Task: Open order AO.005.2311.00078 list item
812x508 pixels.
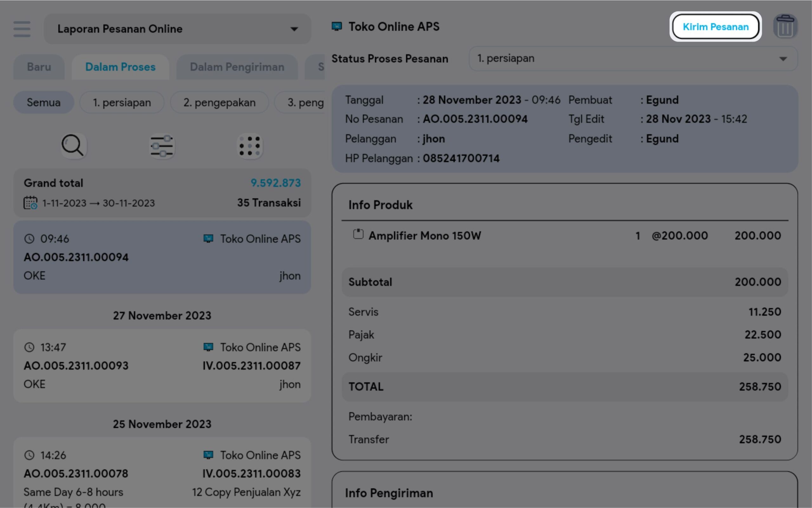Action: coord(162,474)
